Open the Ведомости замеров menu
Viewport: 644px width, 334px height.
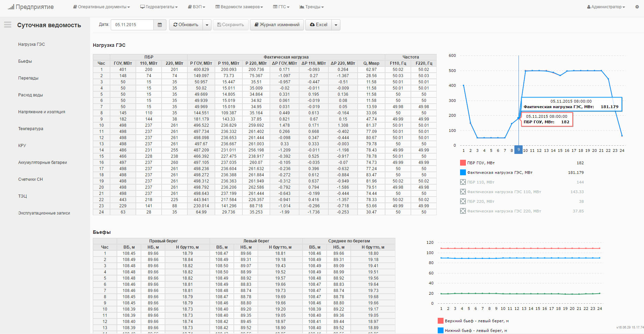click(x=239, y=7)
